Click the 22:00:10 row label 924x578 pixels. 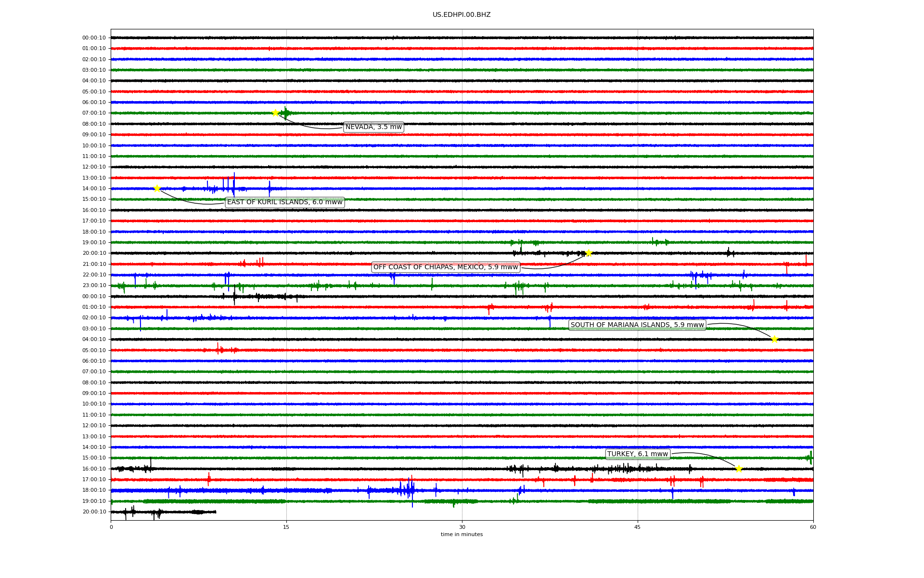(x=94, y=275)
